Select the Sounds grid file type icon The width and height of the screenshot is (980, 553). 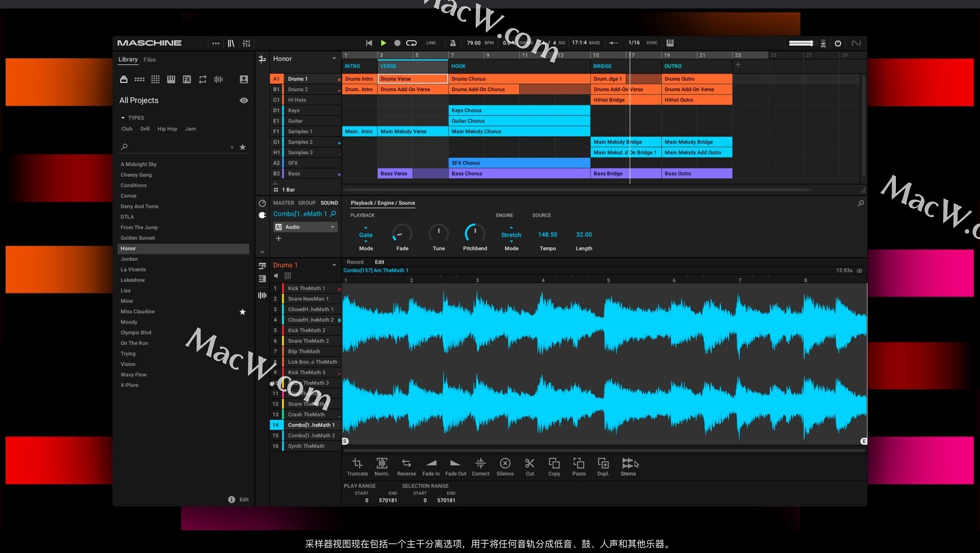coord(155,79)
